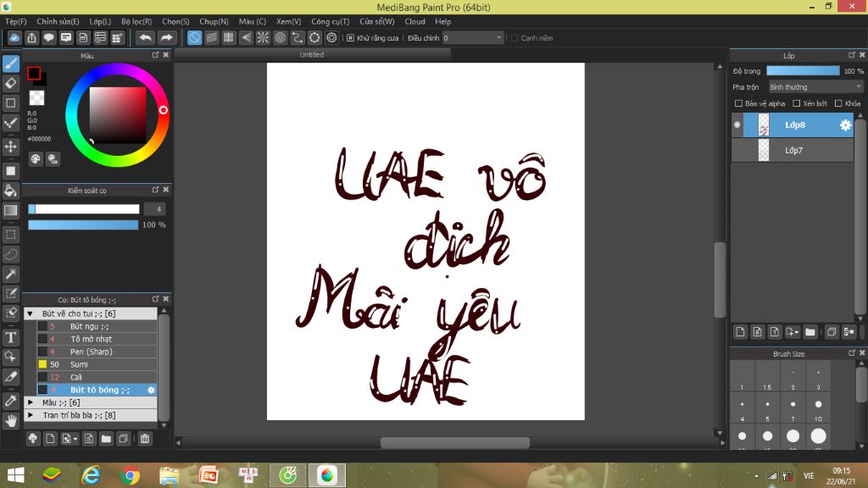Open Tệp(F) menu
This screenshot has width=868, height=488.
pos(15,21)
